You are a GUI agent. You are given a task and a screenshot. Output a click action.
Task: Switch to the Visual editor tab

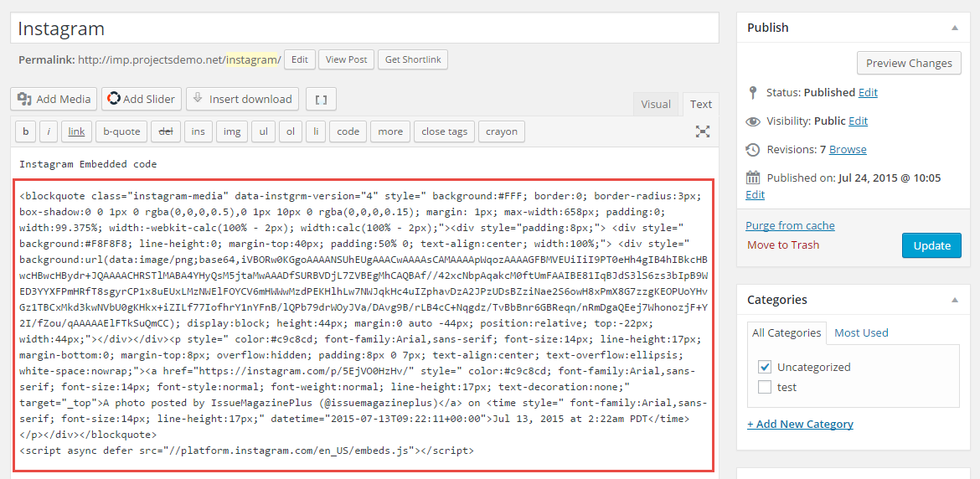(x=656, y=105)
